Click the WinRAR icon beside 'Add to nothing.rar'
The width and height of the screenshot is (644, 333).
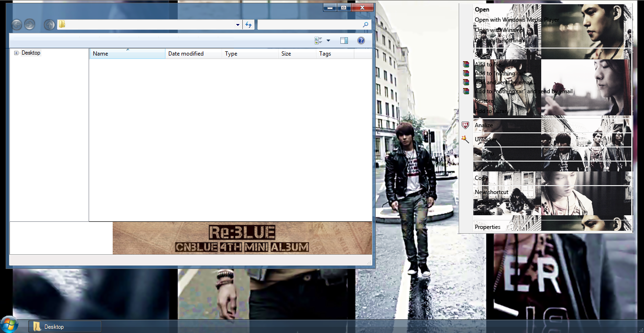(x=465, y=73)
